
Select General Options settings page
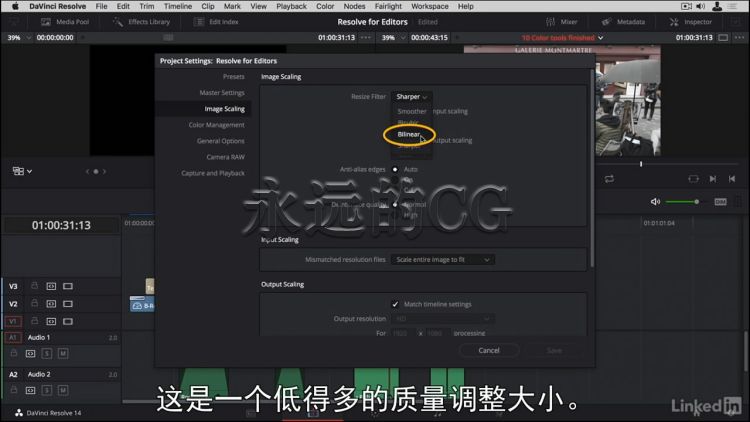point(221,141)
